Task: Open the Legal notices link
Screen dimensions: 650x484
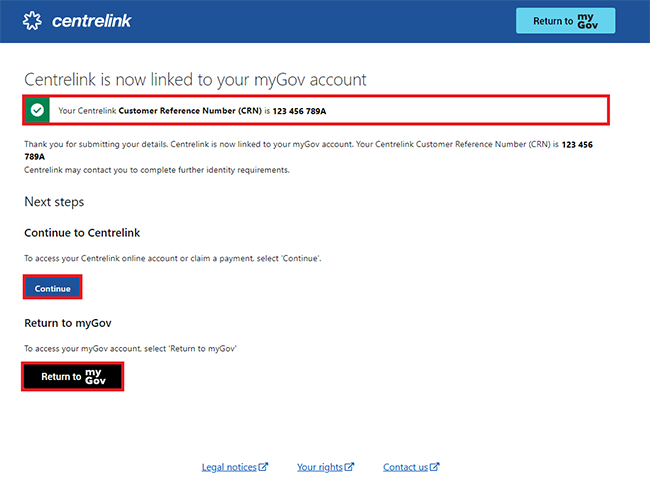Action: pyautogui.click(x=229, y=467)
